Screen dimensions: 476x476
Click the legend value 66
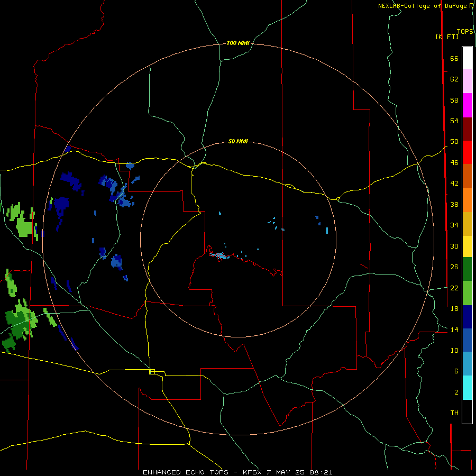[x=454, y=59]
